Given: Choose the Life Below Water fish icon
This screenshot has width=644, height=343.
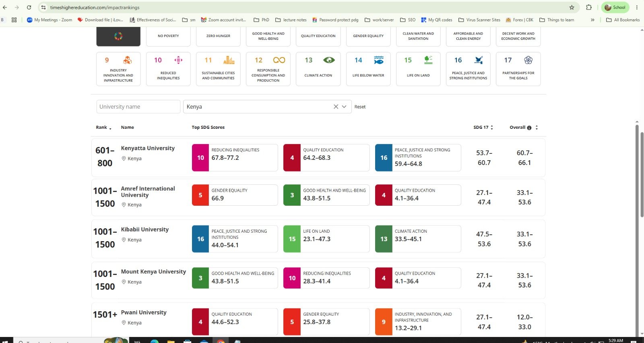Looking at the screenshot, I should pos(379,60).
